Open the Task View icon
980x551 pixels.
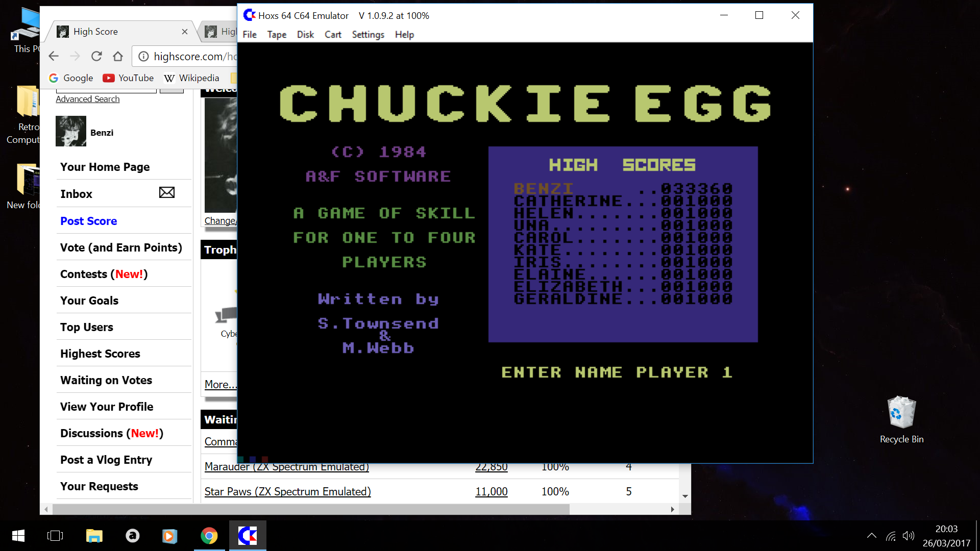tap(55, 536)
